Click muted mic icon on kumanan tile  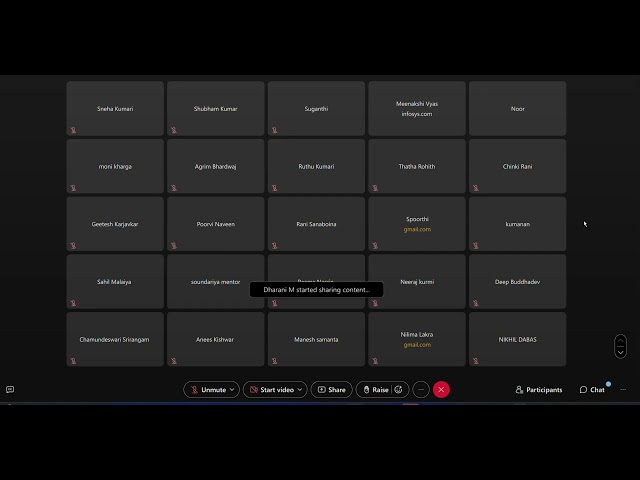click(x=476, y=246)
